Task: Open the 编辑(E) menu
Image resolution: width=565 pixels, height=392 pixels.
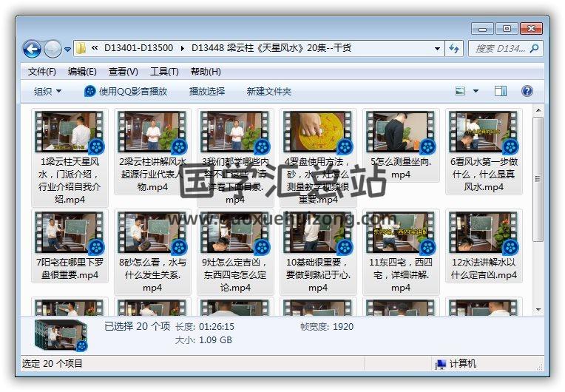Action: (x=82, y=72)
